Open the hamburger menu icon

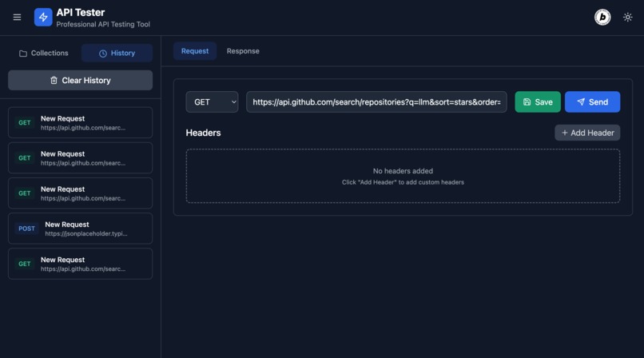(x=17, y=18)
